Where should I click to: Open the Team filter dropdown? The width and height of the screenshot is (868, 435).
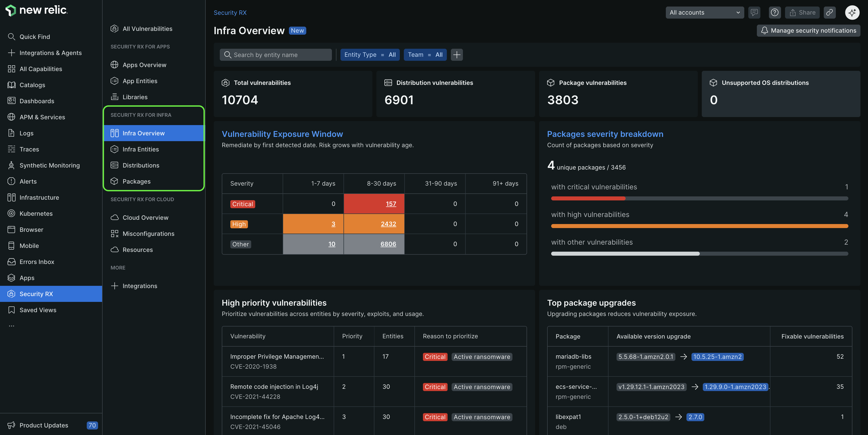point(425,55)
